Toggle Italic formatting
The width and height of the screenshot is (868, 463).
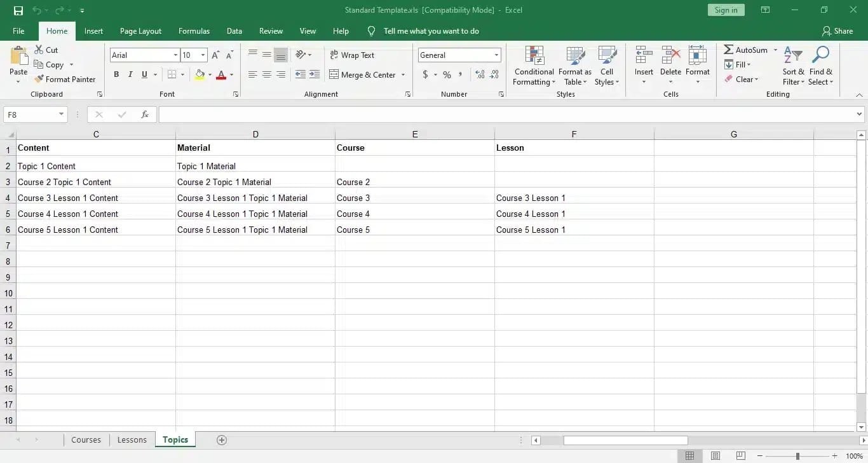coord(130,74)
